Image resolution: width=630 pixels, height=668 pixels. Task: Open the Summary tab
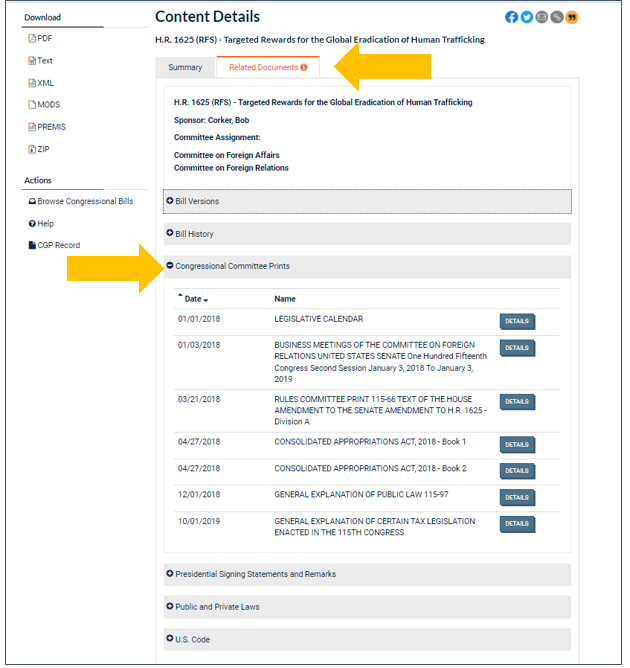pos(185,68)
